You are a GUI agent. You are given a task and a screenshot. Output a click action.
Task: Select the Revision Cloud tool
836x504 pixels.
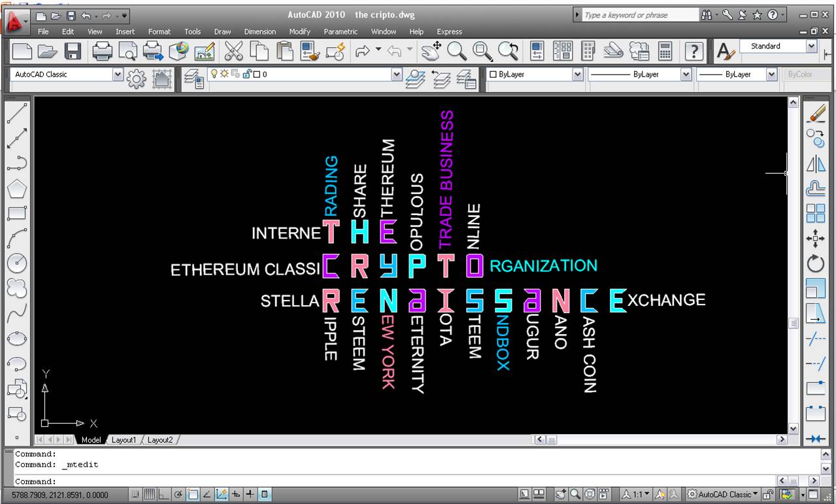pyautogui.click(x=17, y=288)
